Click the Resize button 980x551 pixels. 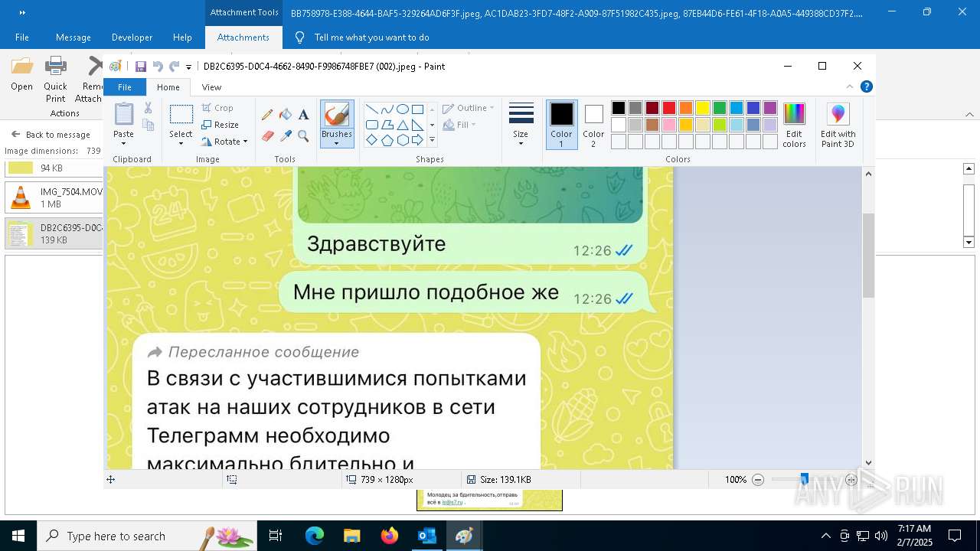click(220, 125)
